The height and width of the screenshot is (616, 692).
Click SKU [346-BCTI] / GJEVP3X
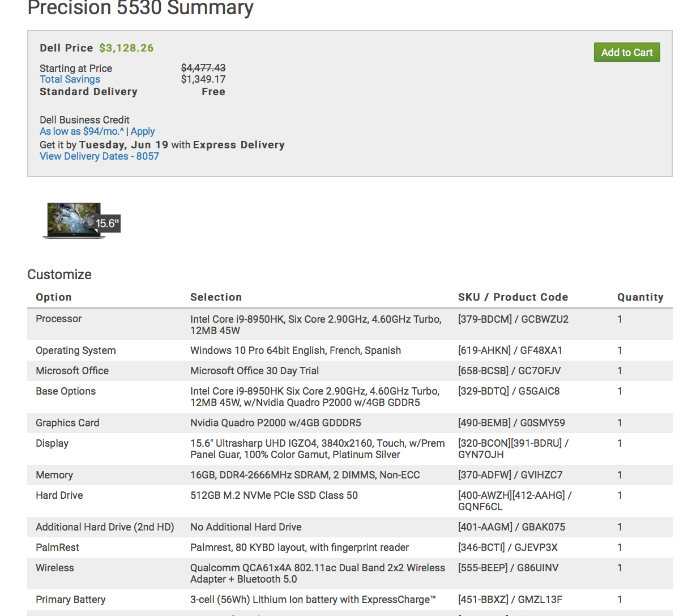pyautogui.click(x=508, y=547)
